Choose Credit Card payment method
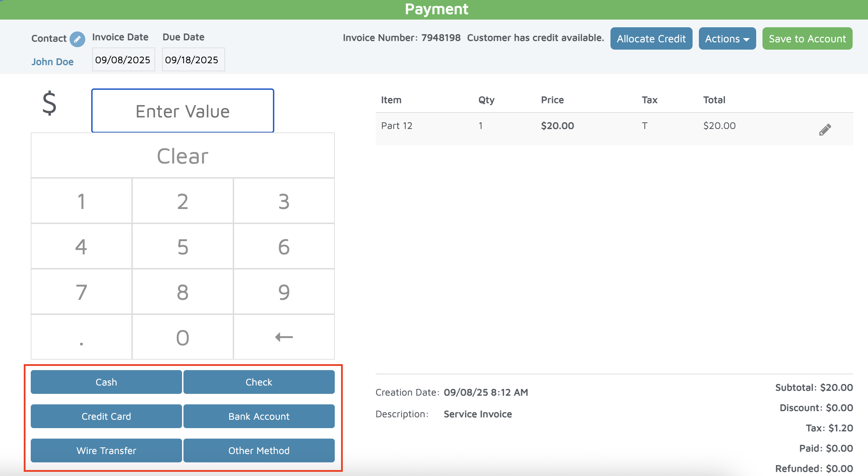868x476 pixels. click(x=106, y=416)
